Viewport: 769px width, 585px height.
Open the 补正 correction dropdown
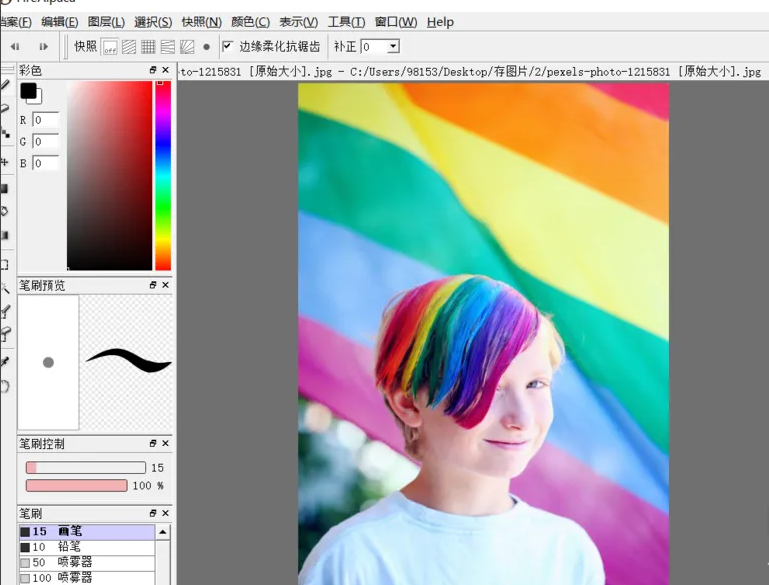tap(393, 47)
